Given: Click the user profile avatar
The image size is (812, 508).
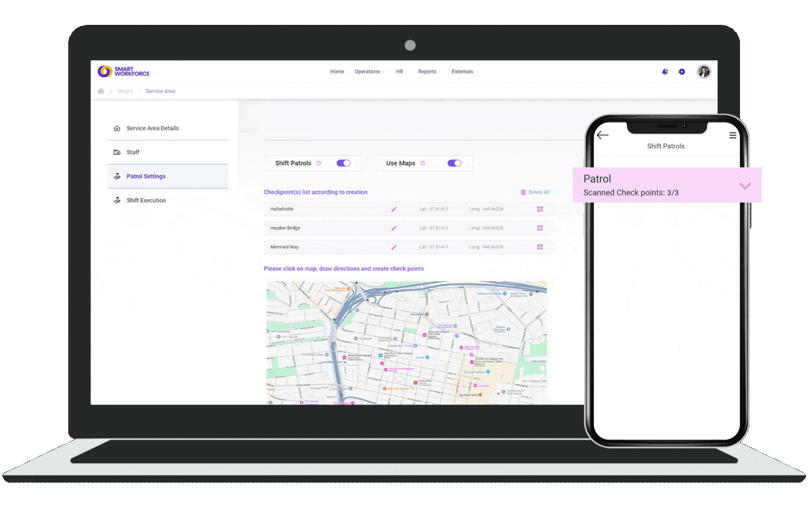Looking at the screenshot, I should tap(703, 71).
